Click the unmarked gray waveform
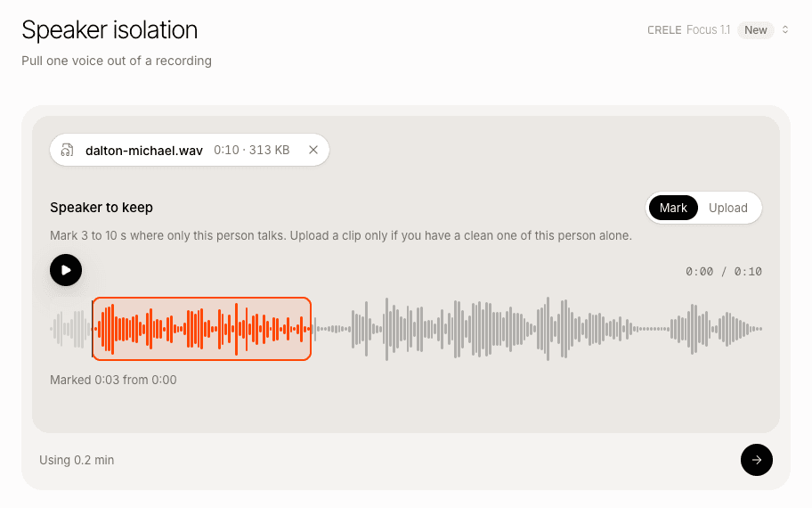The width and height of the screenshot is (812, 508). 539,329
